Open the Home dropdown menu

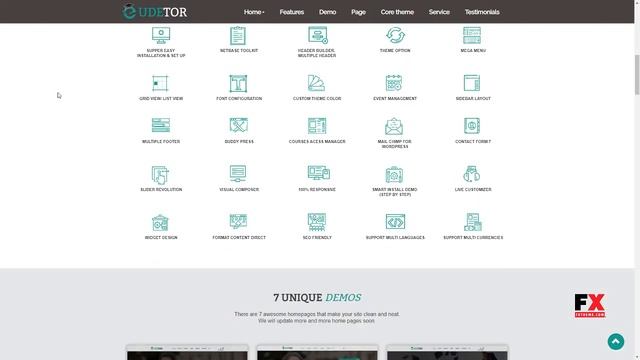pos(254,12)
